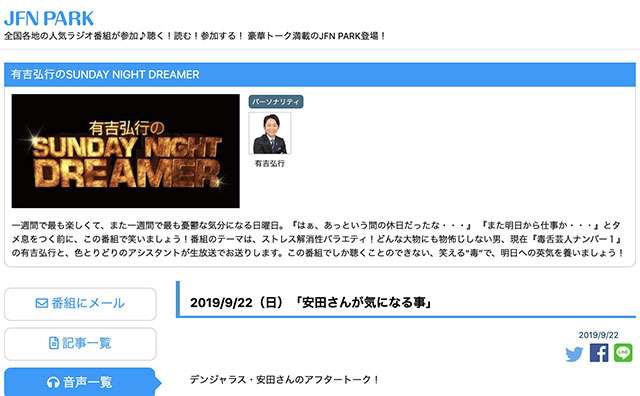The height and width of the screenshot is (396, 640).
Task: Share the episode via the Twitter bird icon
Action: tap(574, 354)
